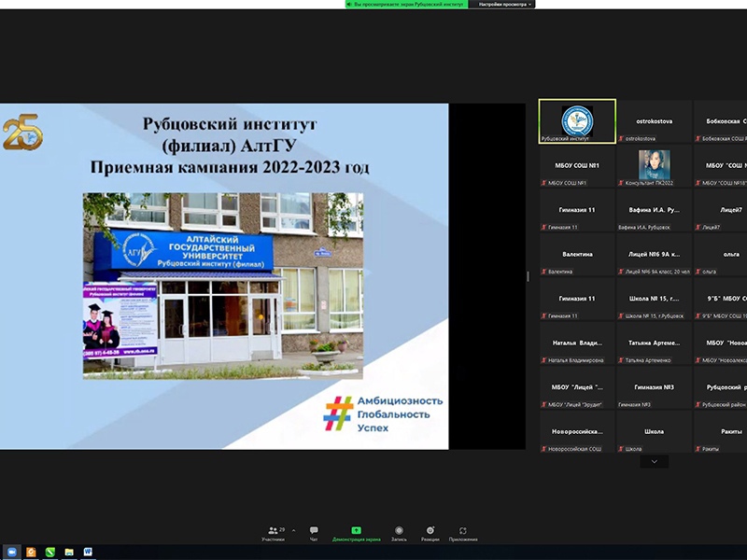Open the Настройки просмотра dropdown
This screenshot has width=747, height=560.
click(x=502, y=5)
